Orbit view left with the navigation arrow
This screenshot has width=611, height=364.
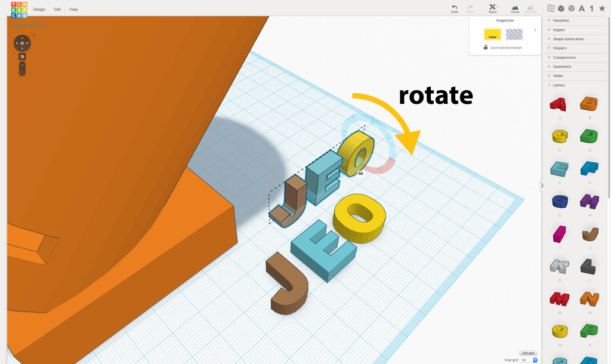(17, 43)
